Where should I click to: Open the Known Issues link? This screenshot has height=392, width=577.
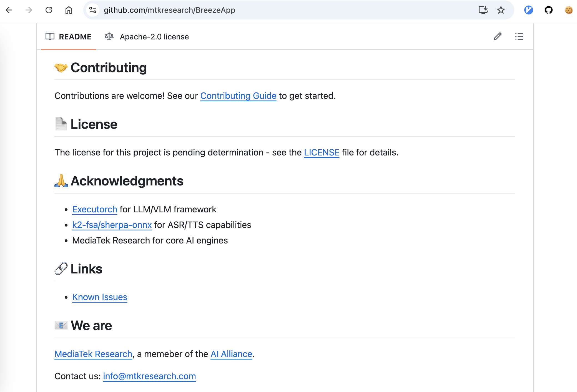pyautogui.click(x=100, y=297)
